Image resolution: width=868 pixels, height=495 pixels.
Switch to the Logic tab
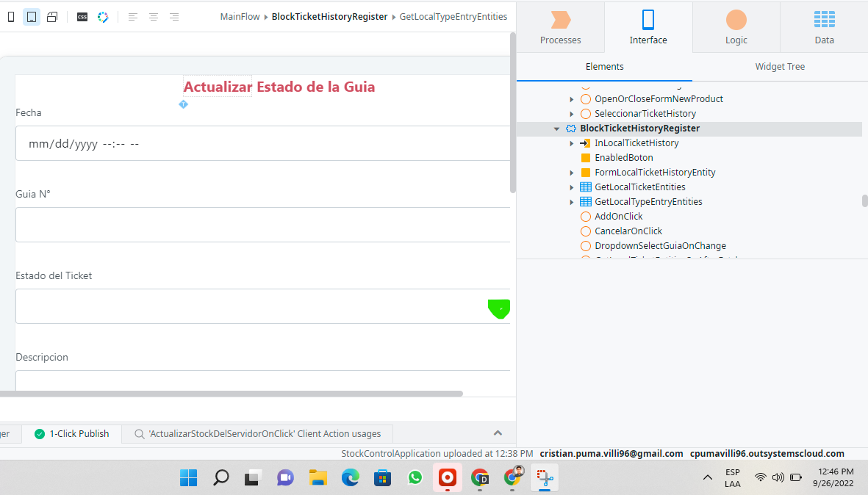click(736, 27)
